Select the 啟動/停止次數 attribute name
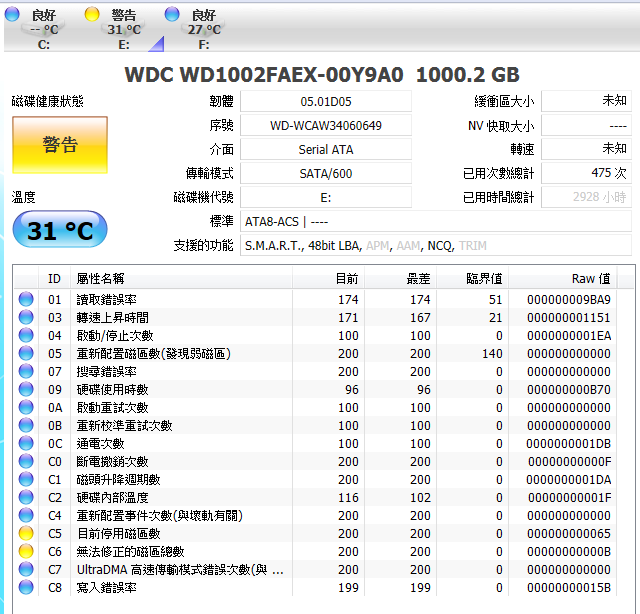Viewport: 640px width, 614px height. click(x=115, y=335)
